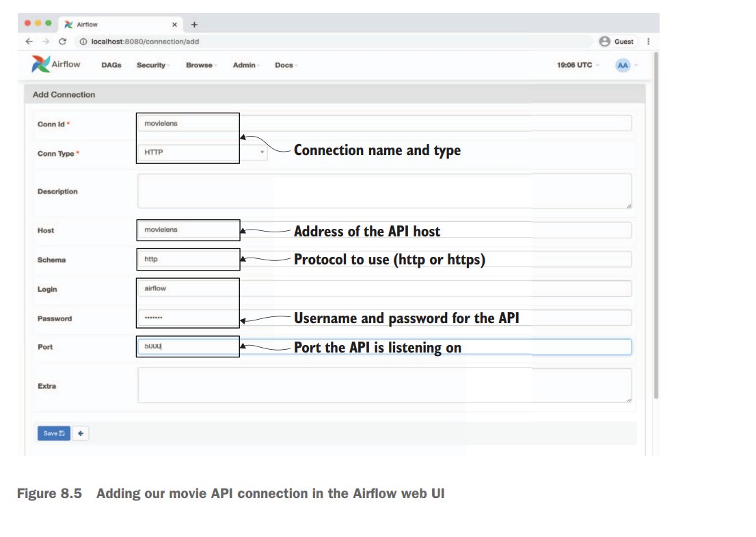Close the Airflow browser tab
Viewport: 756px width, 537px height.
point(174,25)
